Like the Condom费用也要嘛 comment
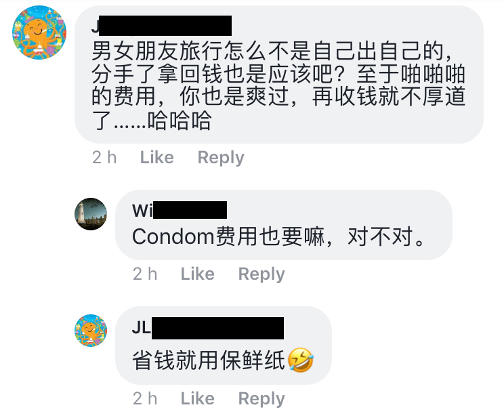The width and height of the screenshot is (504, 420). click(197, 274)
